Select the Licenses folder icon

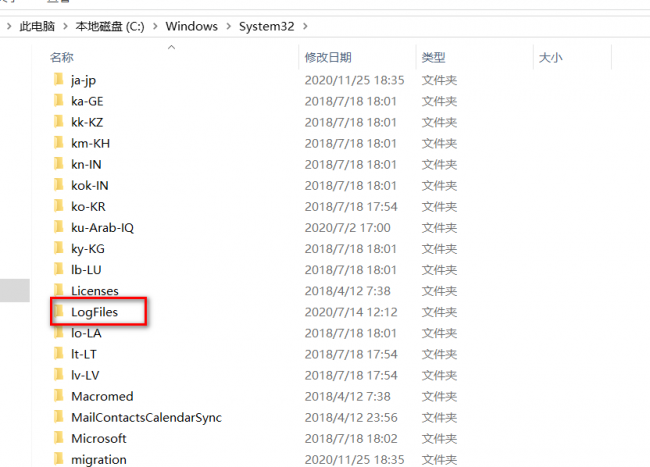click(x=59, y=290)
